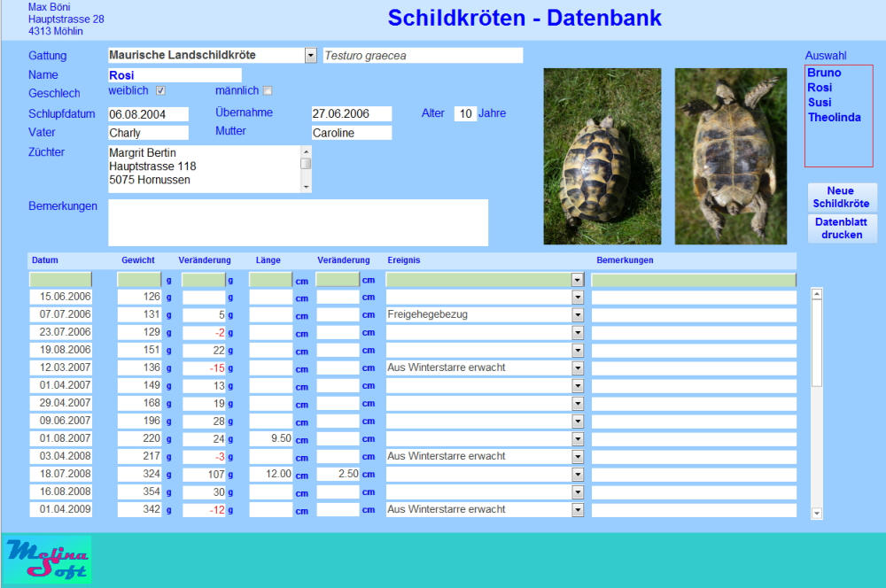Click date cell 07.07.2006
Viewport: 886px width, 588px height.
(61, 314)
